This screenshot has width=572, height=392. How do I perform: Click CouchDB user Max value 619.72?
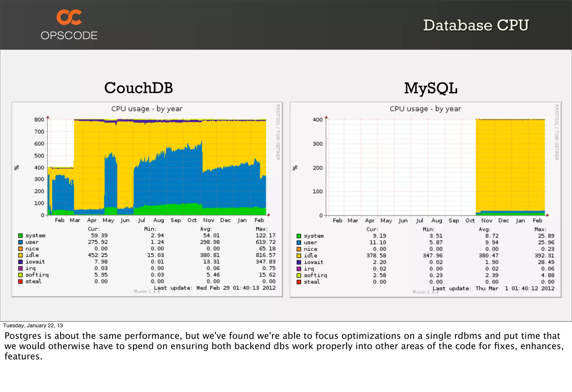pos(266,242)
